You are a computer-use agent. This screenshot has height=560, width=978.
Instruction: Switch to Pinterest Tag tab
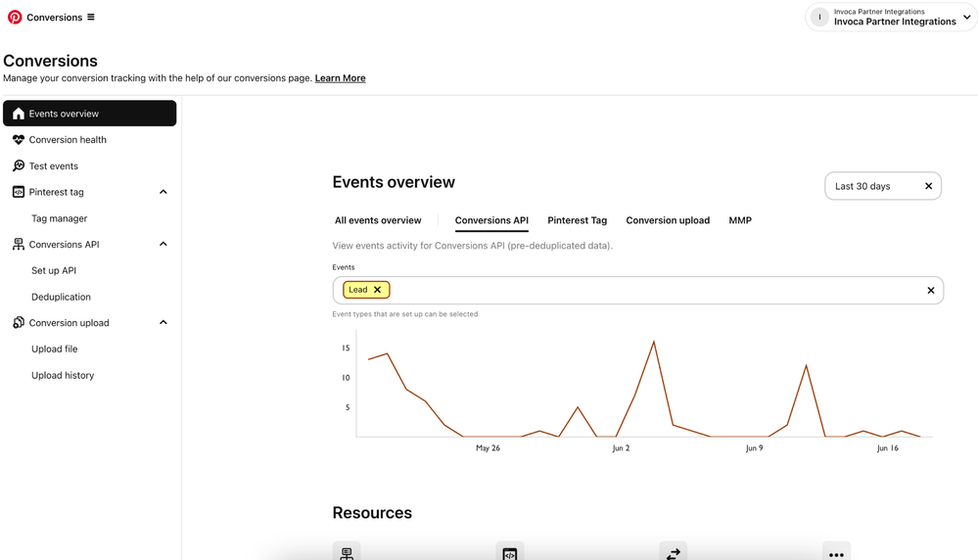(577, 220)
